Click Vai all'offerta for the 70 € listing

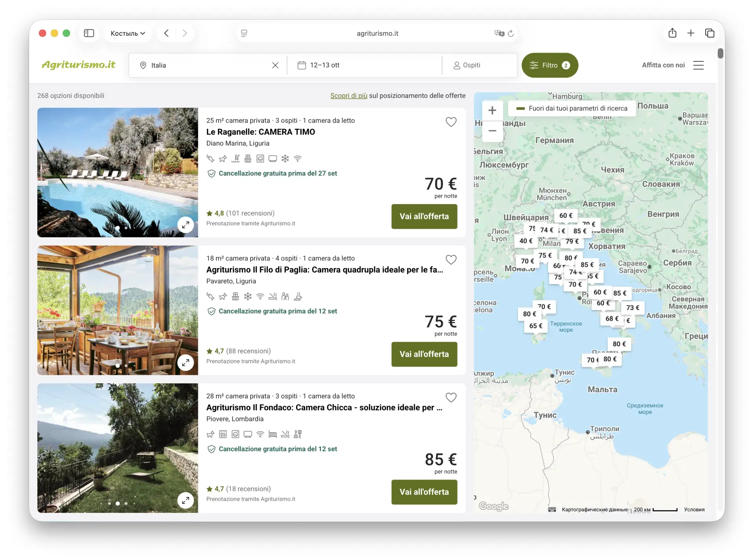[424, 216]
